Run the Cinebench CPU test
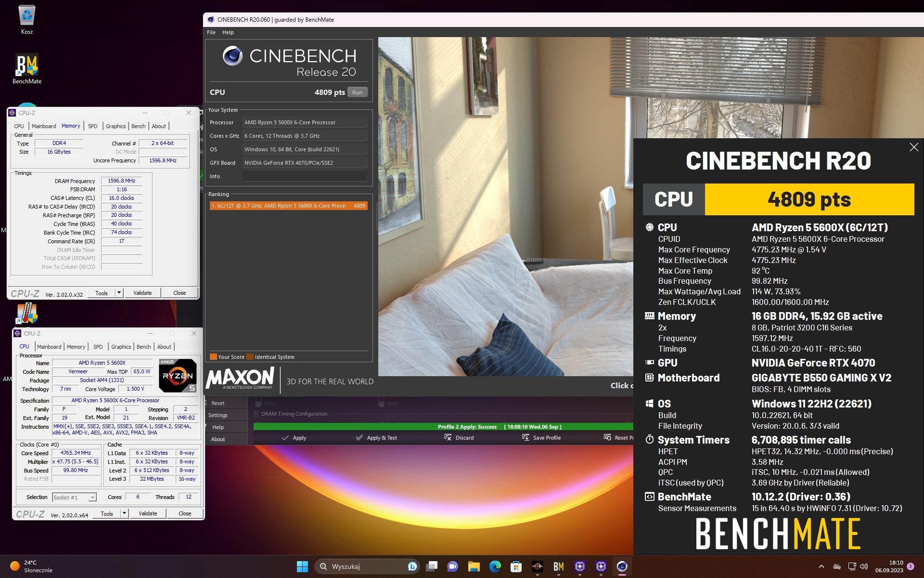The width and height of the screenshot is (924, 578). coord(357,92)
